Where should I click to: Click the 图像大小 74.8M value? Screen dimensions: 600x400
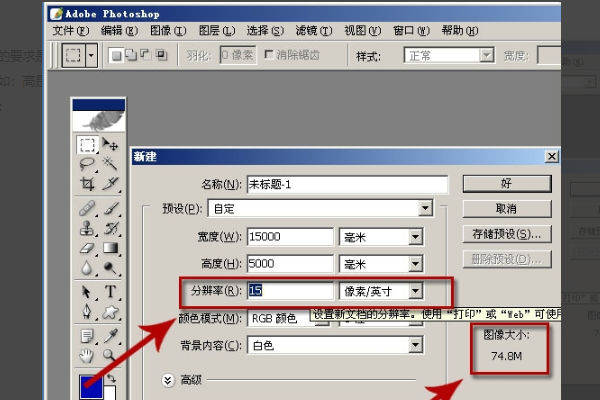(506, 356)
